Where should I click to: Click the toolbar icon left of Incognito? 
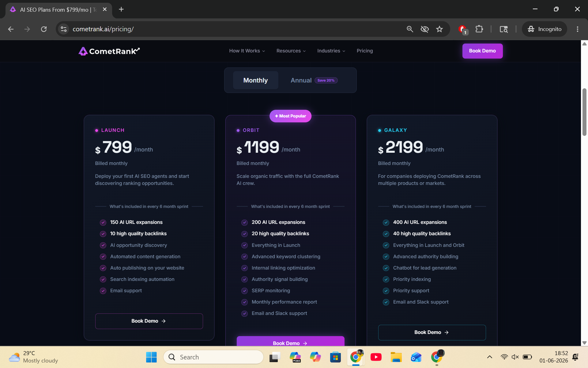tap(503, 29)
